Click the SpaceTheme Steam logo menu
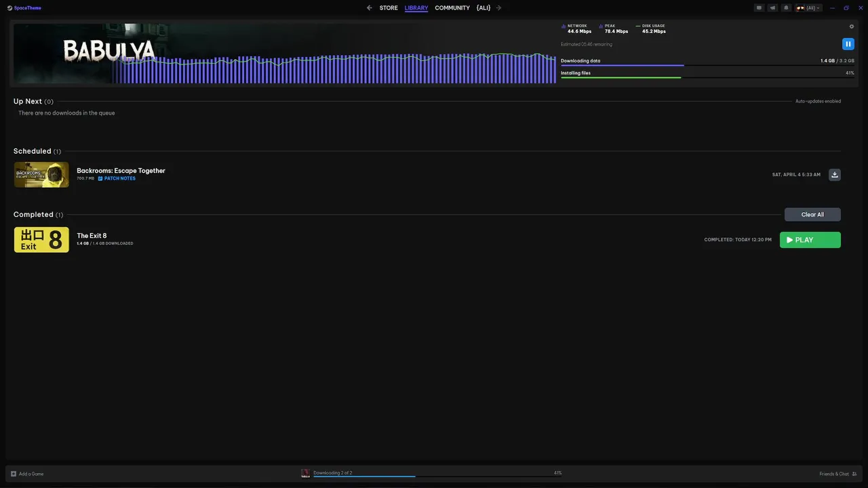This screenshot has height=488, width=868. [24, 8]
